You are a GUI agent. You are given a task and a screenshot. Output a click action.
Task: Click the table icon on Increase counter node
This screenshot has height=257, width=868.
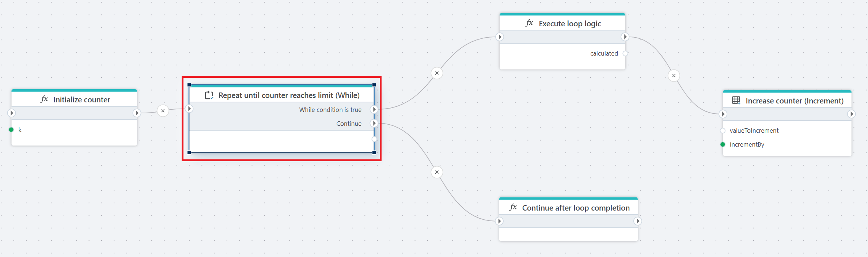click(736, 101)
